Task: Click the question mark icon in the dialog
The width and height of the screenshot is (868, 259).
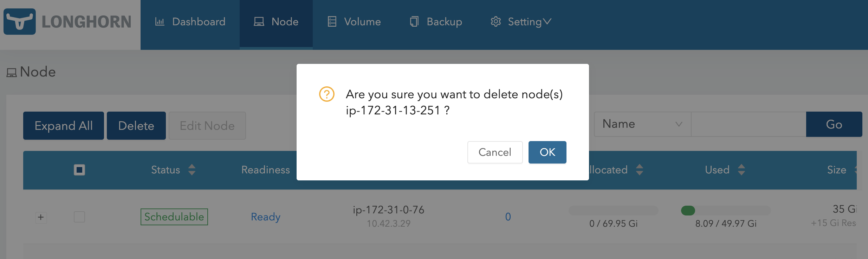Action: (326, 94)
